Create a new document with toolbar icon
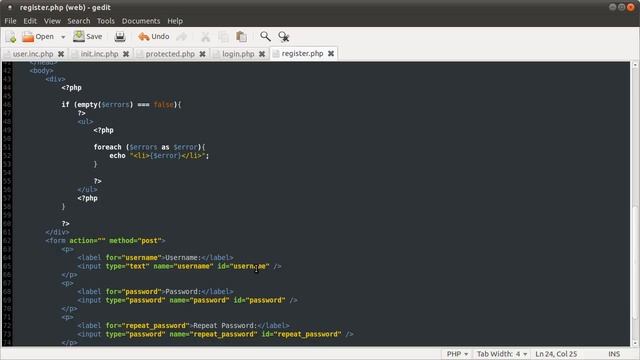Viewport: 640px width, 360px height. 11,37
